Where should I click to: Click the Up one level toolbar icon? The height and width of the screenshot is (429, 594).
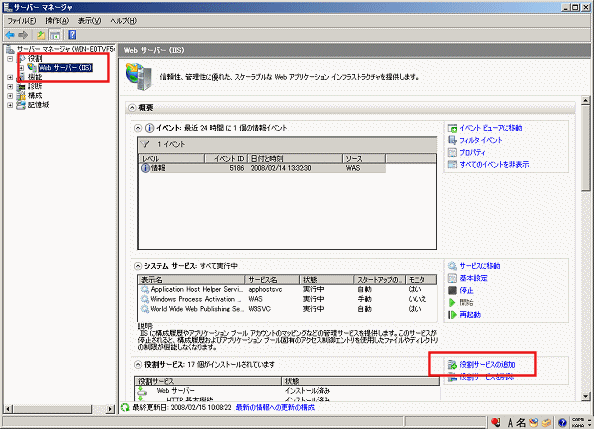[x=41, y=35]
